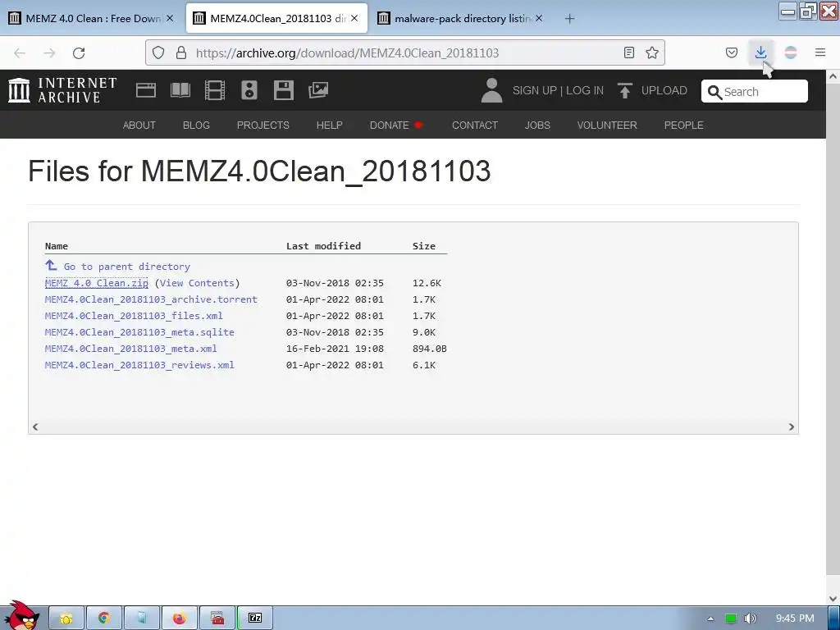
Task: Open the Firefox application menu (hamburger)
Action: point(820,52)
